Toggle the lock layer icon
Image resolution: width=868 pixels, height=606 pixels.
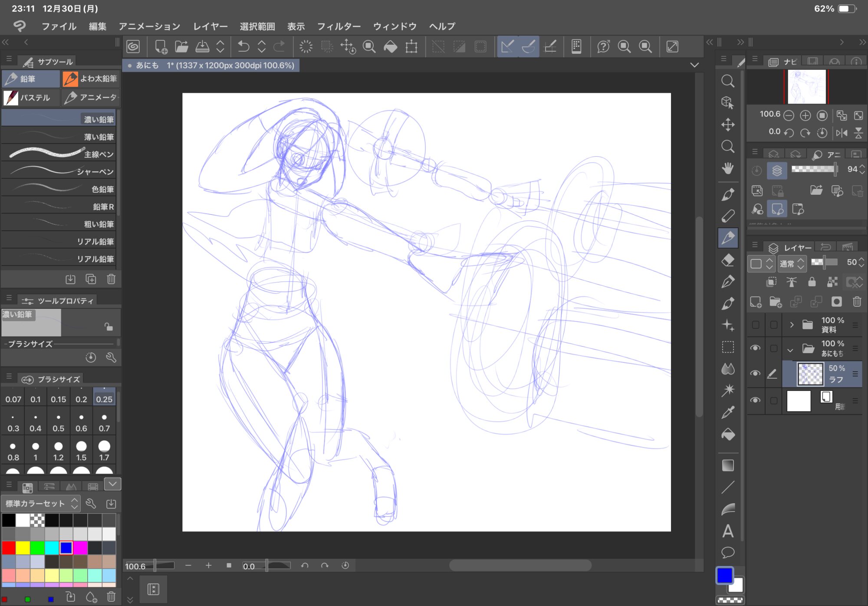pos(812,282)
